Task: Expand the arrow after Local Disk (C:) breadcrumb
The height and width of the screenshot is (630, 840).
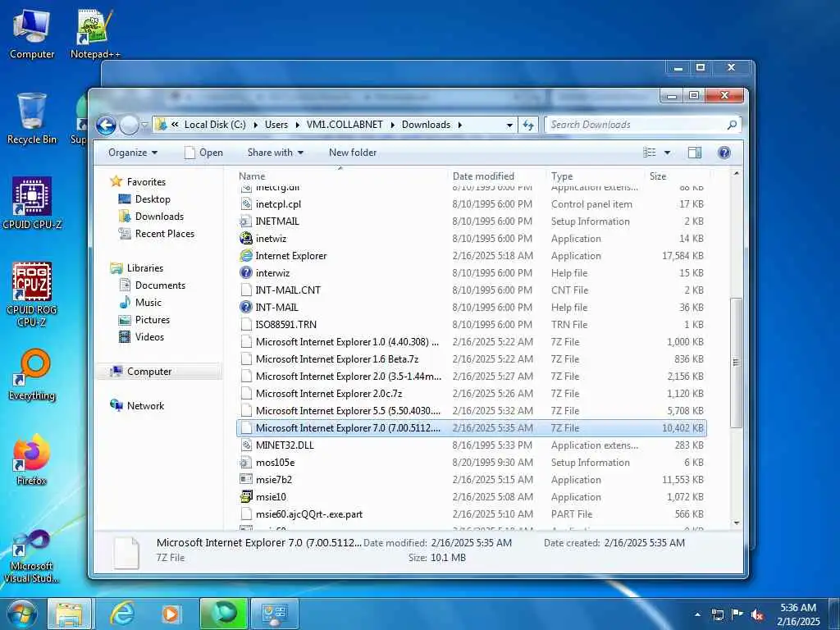Action: [255, 125]
